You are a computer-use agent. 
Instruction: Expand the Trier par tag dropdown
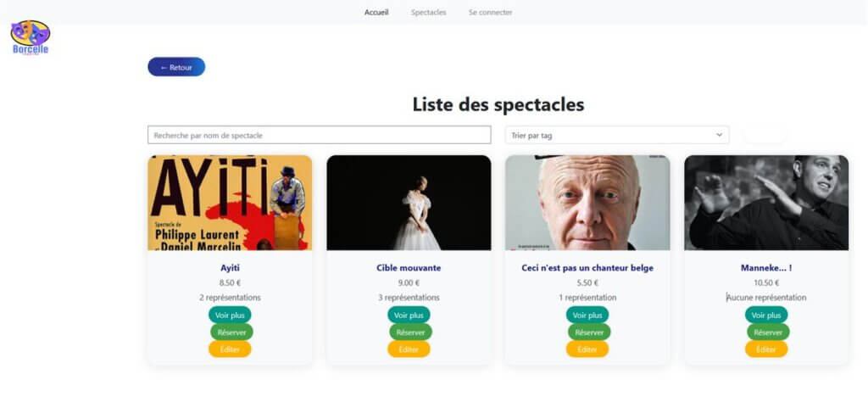(x=617, y=135)
